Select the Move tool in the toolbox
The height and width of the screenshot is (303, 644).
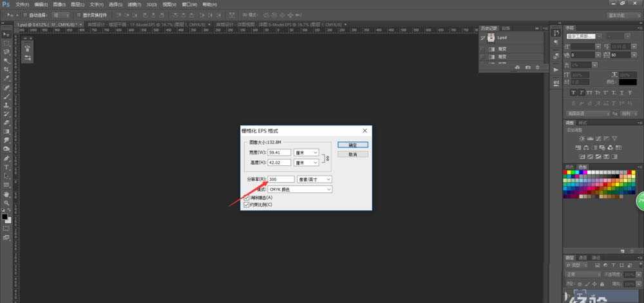click(x=6, y=34)
